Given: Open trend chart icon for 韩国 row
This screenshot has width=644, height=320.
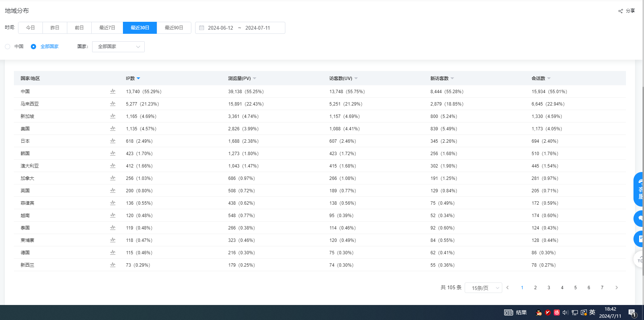Looking at the screenshot, I should click(113, 153).
